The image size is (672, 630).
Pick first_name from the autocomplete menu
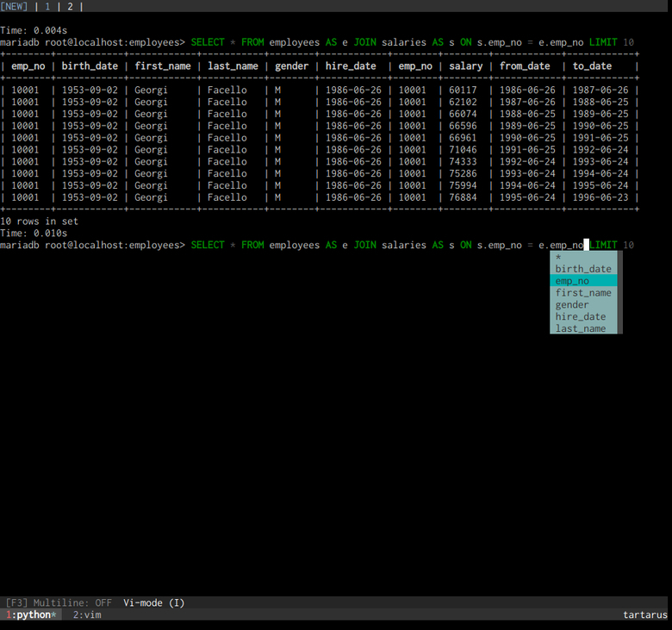pyautogui.click(x=582, y=293)
